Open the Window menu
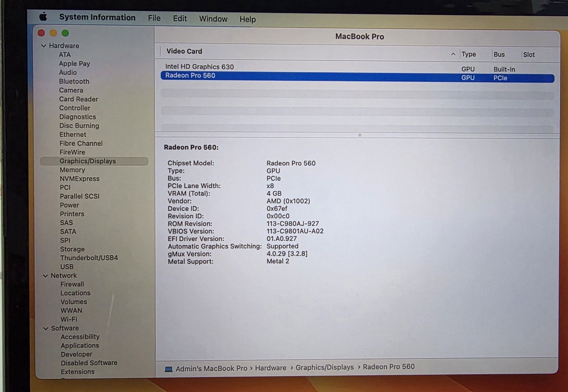This screenshot has height=392, width=568. (x=213, y=19)
